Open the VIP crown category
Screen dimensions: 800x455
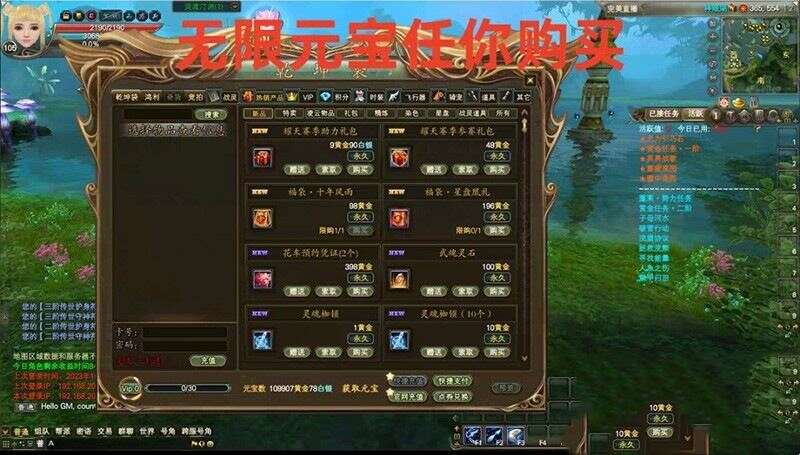pyautogui.click(x=292, y=96)
